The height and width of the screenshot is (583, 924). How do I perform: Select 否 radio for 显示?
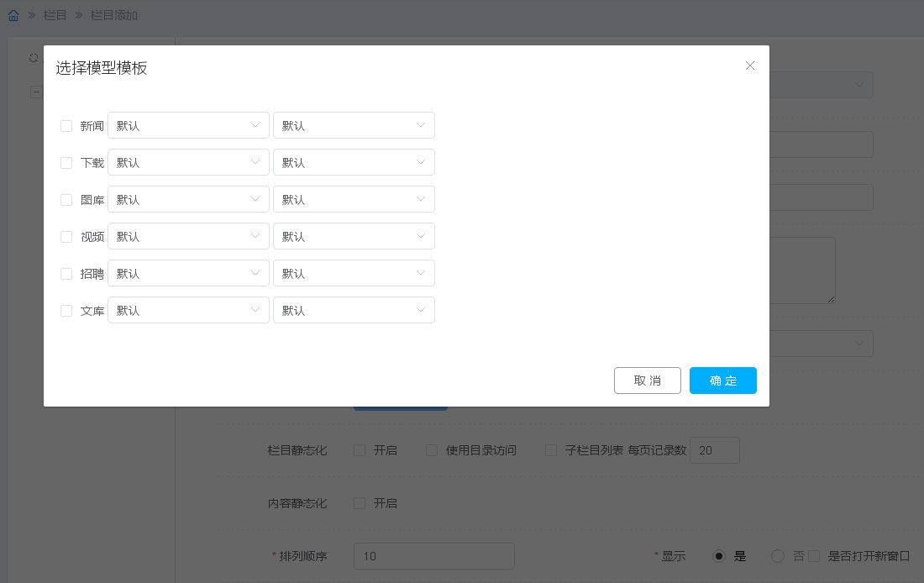(778, 556)
